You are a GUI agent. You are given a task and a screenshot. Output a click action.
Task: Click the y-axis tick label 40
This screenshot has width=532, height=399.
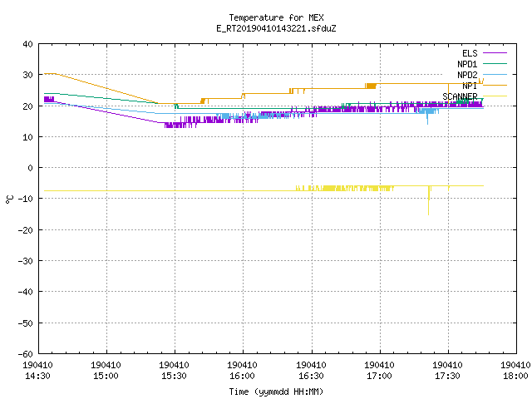[27, 44]
